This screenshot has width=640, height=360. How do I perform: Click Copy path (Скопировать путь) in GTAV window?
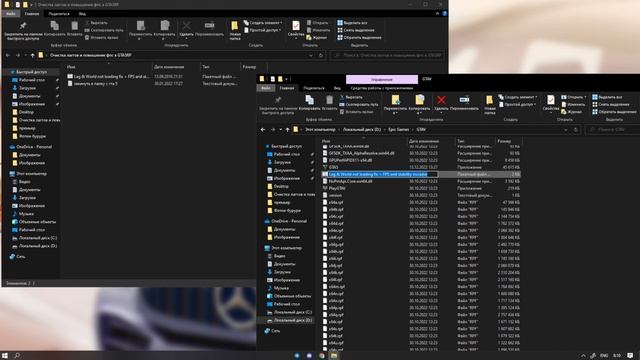point(359,104)
